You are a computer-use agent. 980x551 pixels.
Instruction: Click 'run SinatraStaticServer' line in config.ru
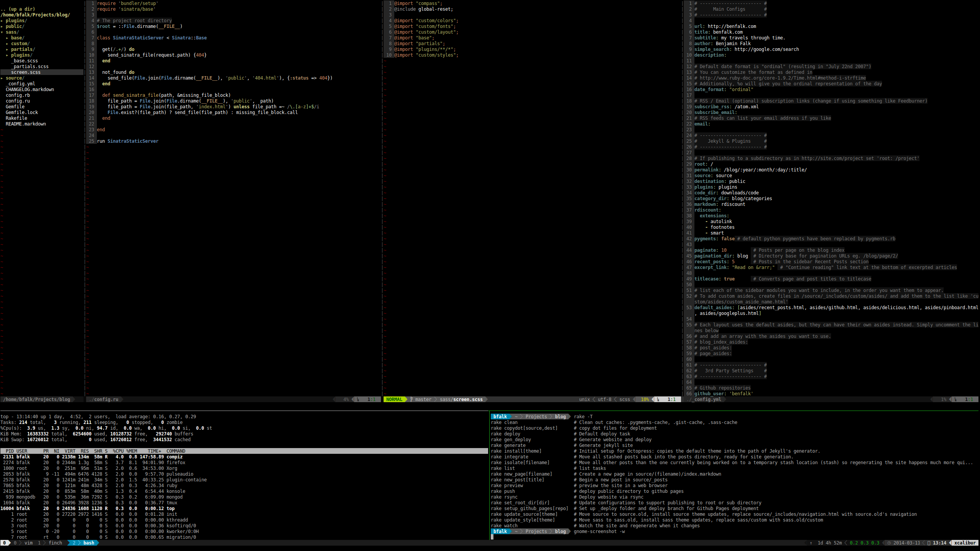coord(127,141)
